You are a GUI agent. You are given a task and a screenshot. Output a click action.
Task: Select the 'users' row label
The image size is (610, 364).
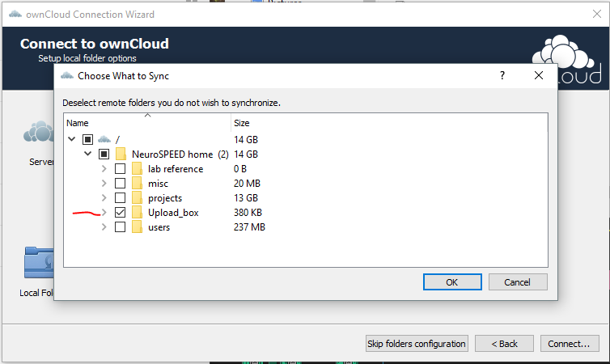point(159,227)
